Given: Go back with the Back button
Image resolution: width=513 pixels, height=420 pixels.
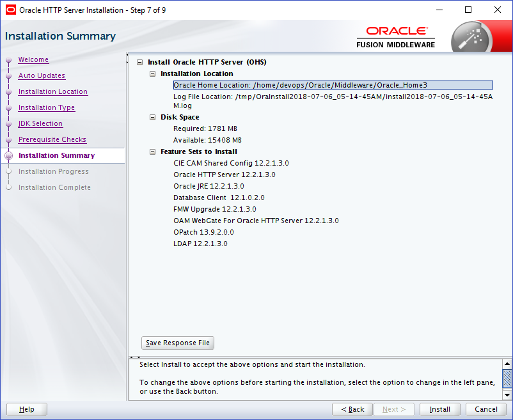Looking at the screenshot, I should pos(352,409).
